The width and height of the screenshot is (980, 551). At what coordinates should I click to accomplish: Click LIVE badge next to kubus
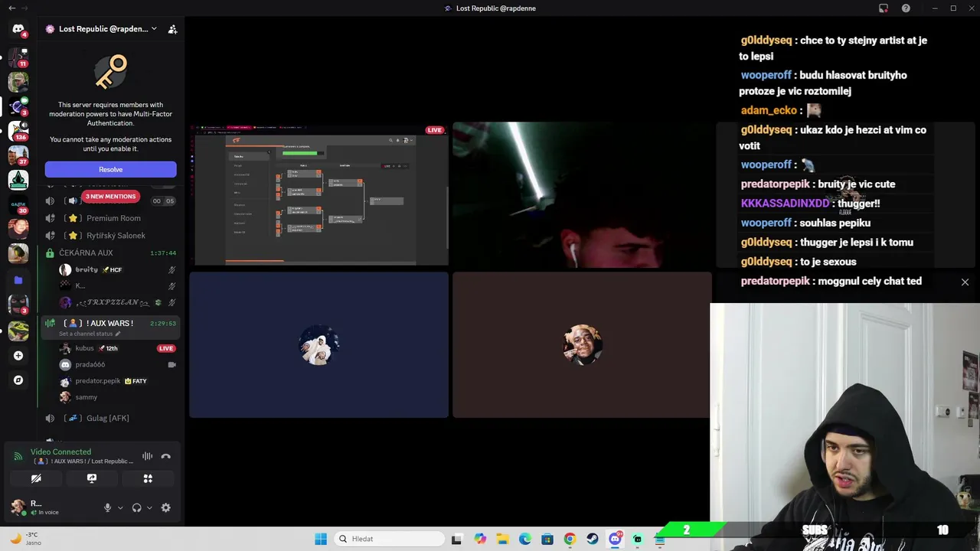point(165,348)
